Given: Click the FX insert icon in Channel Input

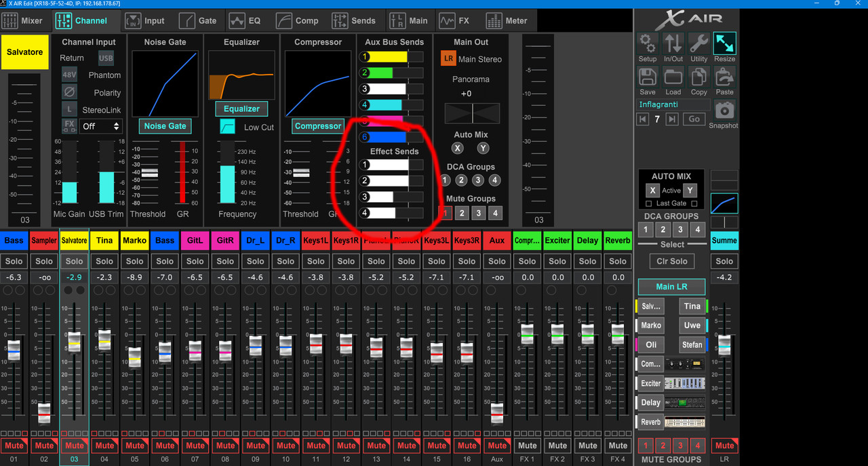Looking at the screenshot, I should tap(70, 126).
